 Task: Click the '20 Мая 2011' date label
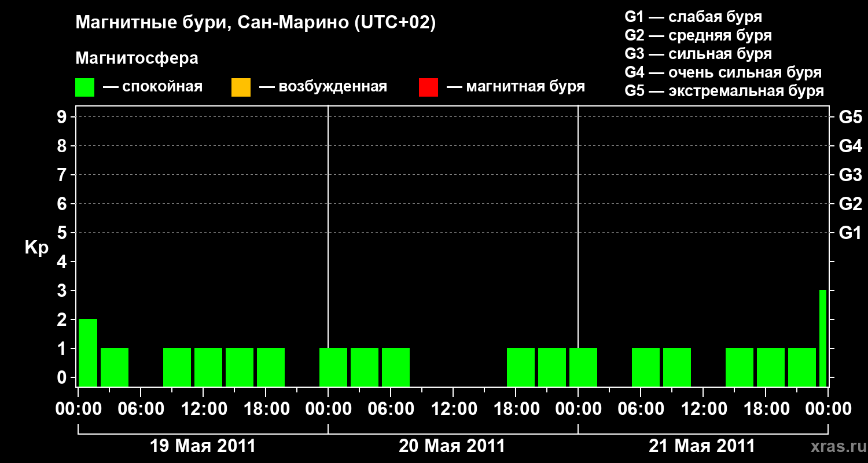(452, 446)
